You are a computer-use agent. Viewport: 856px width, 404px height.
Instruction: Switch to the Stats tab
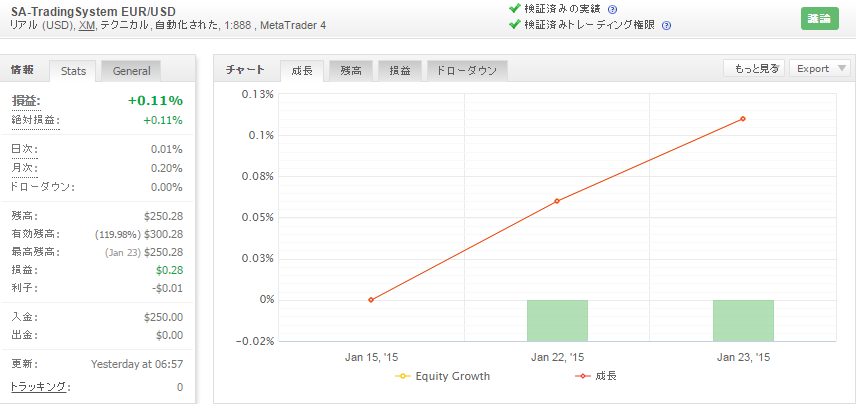pyautogui.click(x=73, y=71)
